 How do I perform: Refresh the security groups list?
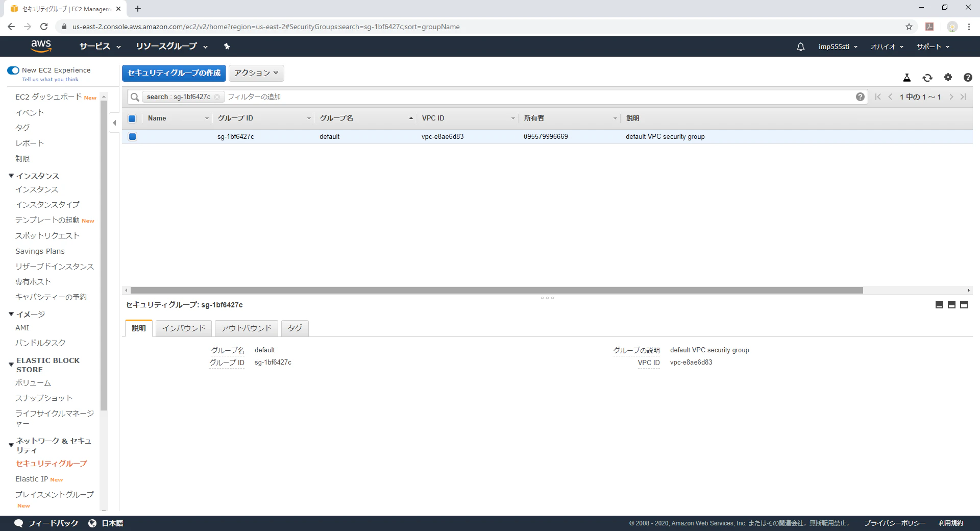927,78
